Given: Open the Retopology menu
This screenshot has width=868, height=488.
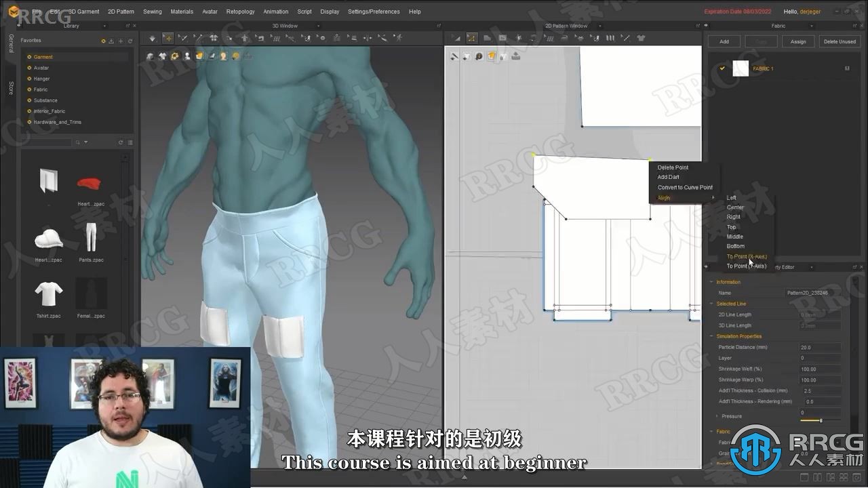Looking at the screenshot, I should pyautogui.click(x=241, y=12).
